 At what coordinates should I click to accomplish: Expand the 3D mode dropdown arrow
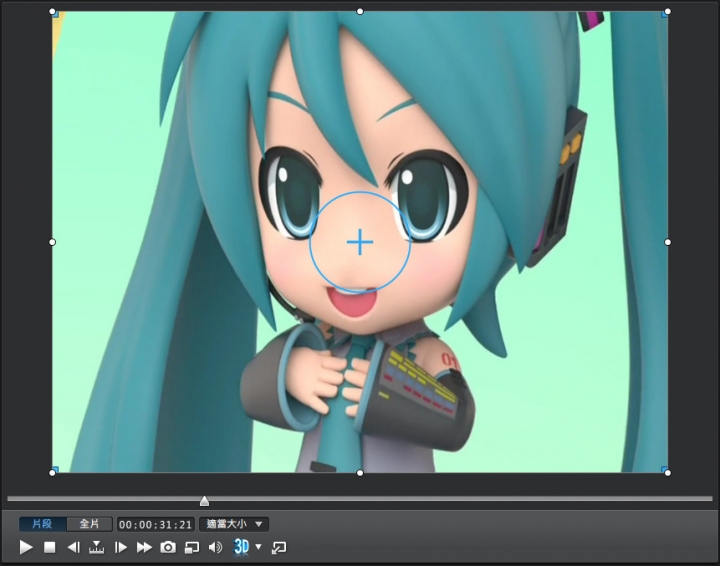pyautogui.click(x=259, y=546)
